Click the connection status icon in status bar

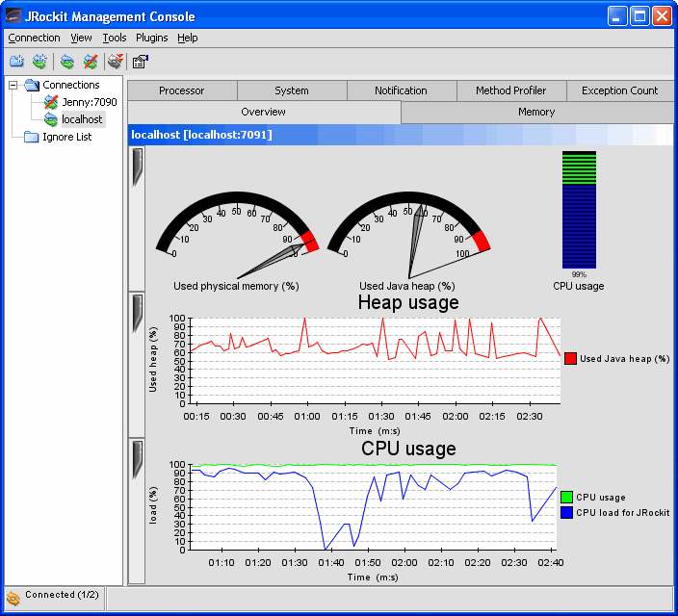click(x=13, y=599)
